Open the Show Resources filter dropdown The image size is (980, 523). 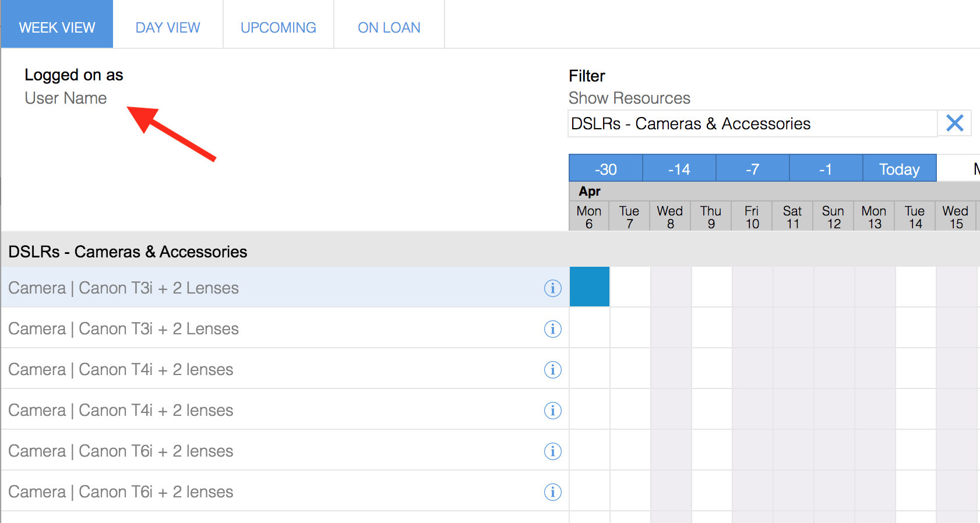tap(753, 123)
